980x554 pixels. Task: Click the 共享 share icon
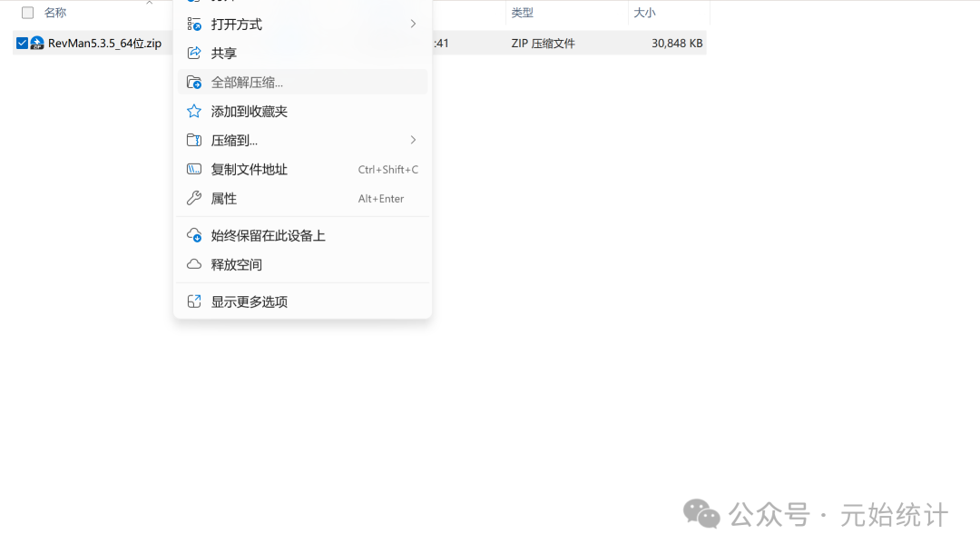point(193,53)
